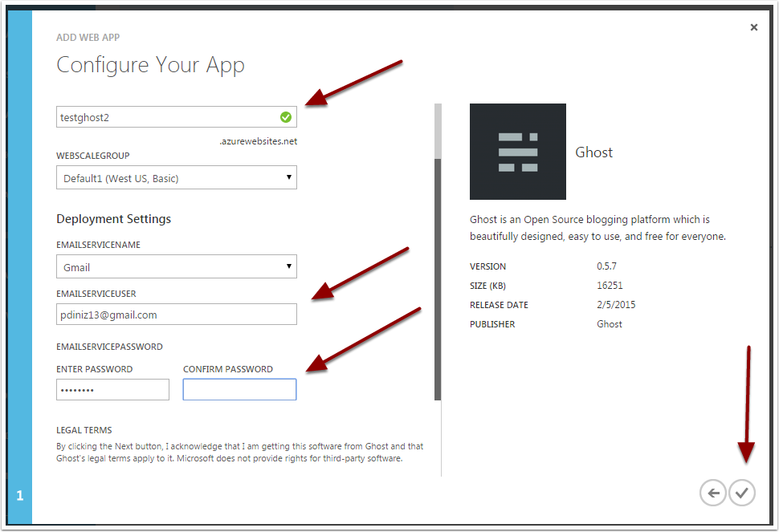Click the 'SIZE (KB)' label
Screen dimensions: 779x532
click(487, 286)
